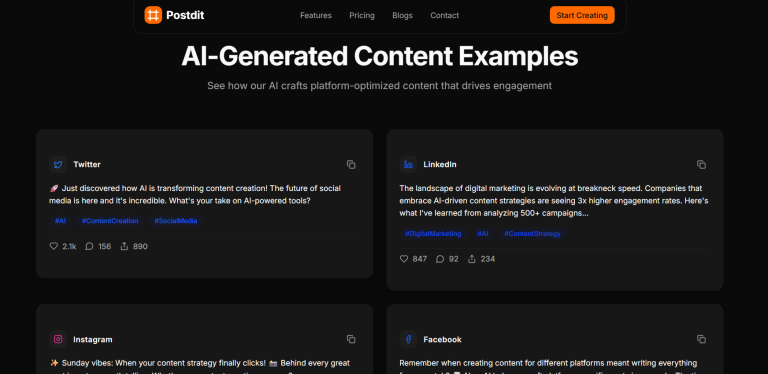Click the Postdit brand name
Image resolution: width=768 pixels, height=374 pixels.
pos(185,15)
